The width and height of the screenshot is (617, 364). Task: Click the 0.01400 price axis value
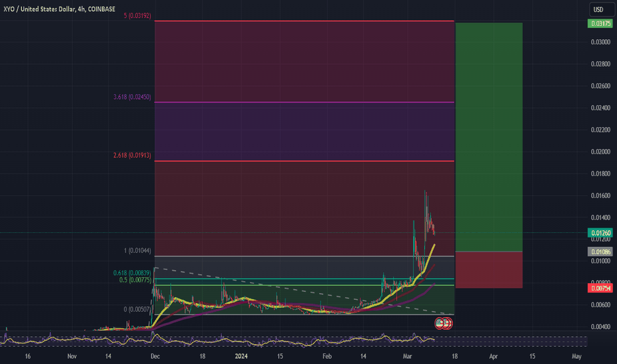[x=600, y=218]
